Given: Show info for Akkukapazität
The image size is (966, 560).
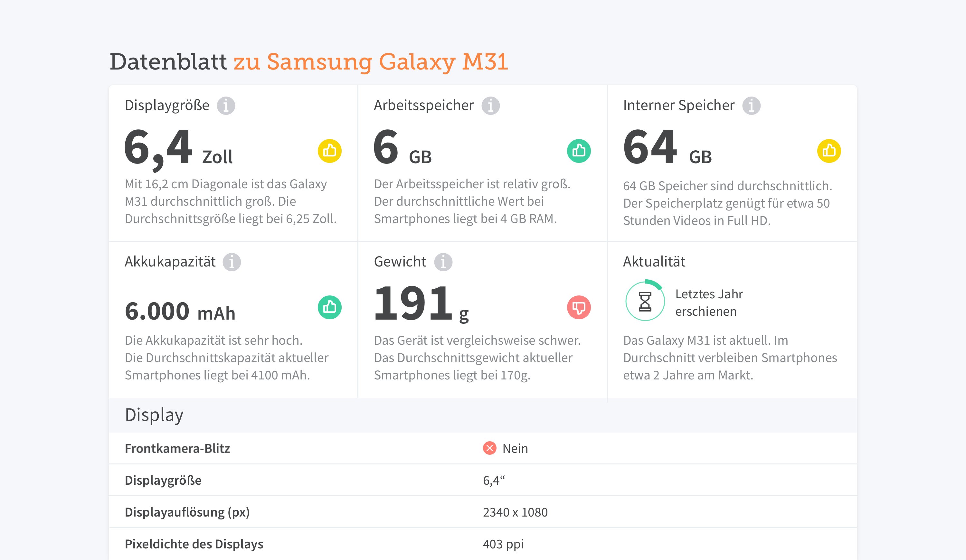Looking at the screenshot, I should [x=232, y=262].
